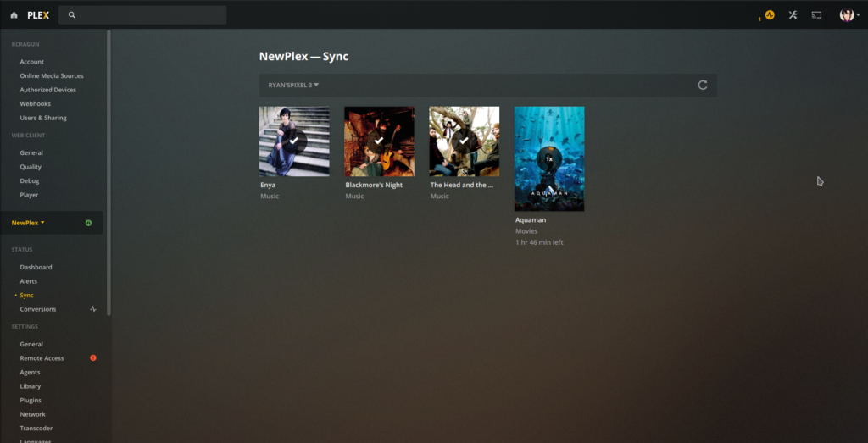This screenshot has height=443, width=868.
Task: Click 'Movies' label under Aquaman
Action: (x=526, y=231)
